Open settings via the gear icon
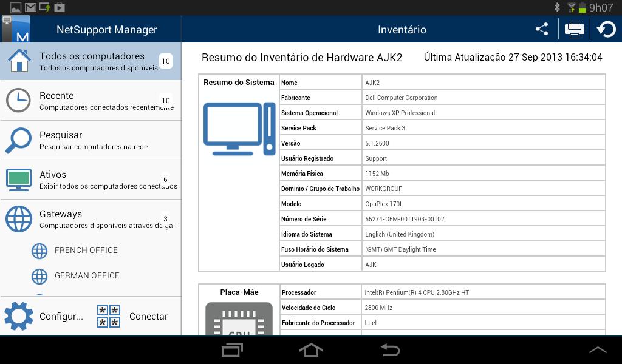622x364 pixels. coord(18,316)
